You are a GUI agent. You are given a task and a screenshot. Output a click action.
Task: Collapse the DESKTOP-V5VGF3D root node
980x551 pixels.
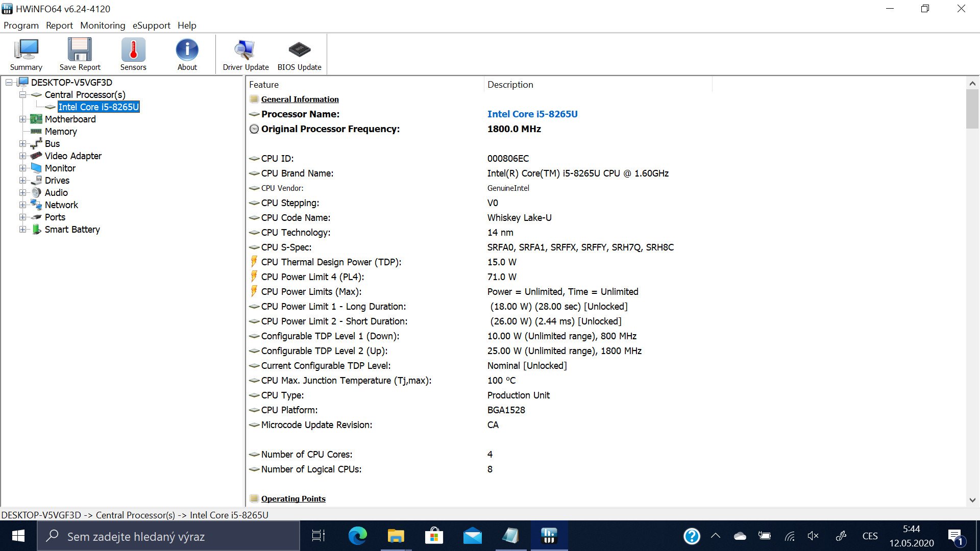coord(9,82)
